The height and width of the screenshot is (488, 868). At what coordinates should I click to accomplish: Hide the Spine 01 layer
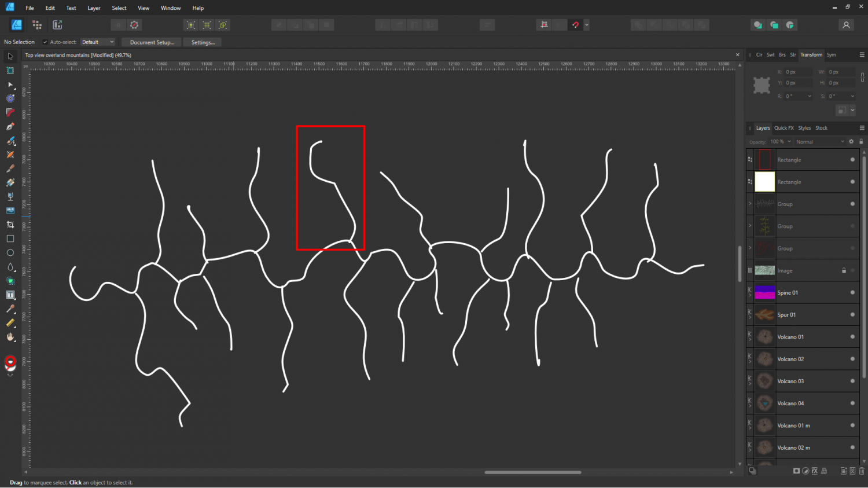pos(852,292)
